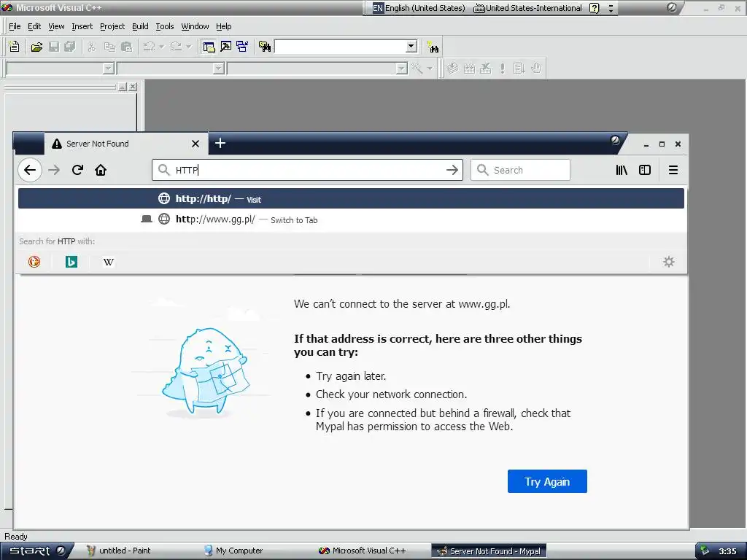This screenshot has height=560, width=747.
Task: Select the Server Not Found browser tab
Action: pos(126,144)
